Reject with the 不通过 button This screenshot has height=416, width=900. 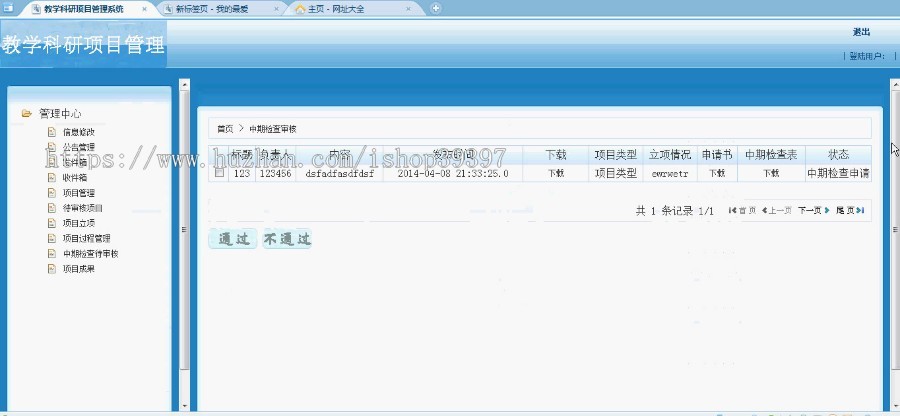click(x=287, y=239)
